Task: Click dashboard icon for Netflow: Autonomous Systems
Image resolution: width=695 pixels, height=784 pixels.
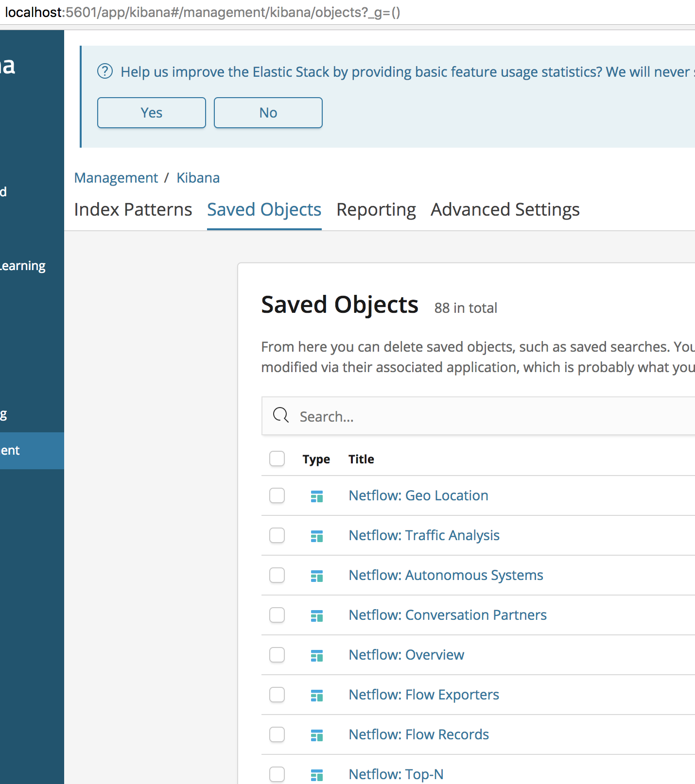Action: 317,576
